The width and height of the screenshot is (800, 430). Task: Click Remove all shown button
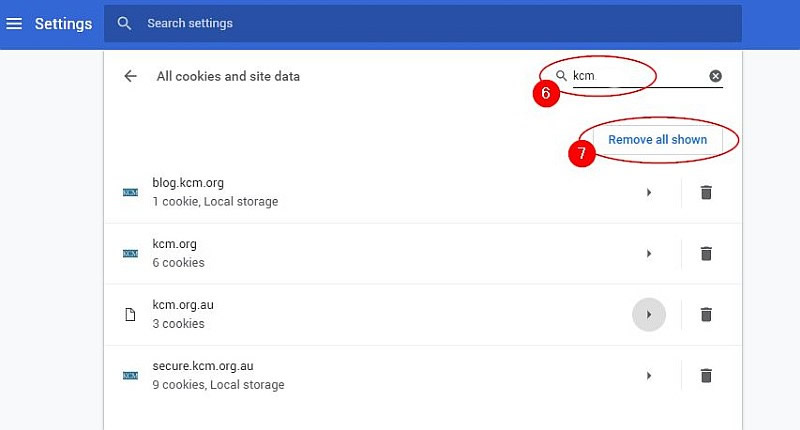pyautogui.click(x=657, y=140)
